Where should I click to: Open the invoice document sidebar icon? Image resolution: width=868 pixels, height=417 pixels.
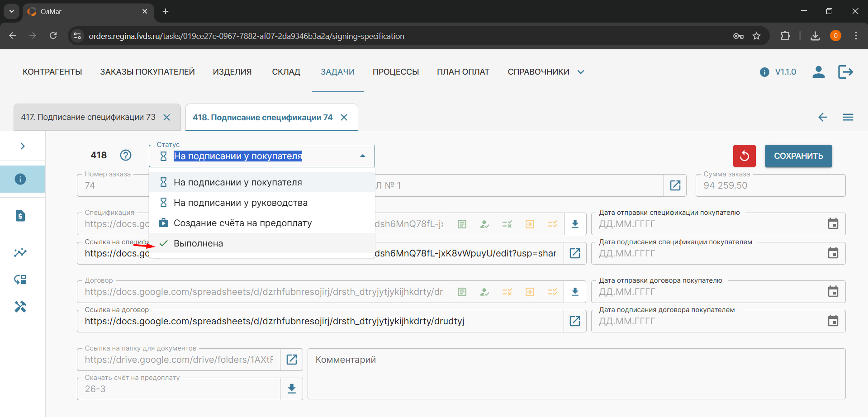(20, 216)
